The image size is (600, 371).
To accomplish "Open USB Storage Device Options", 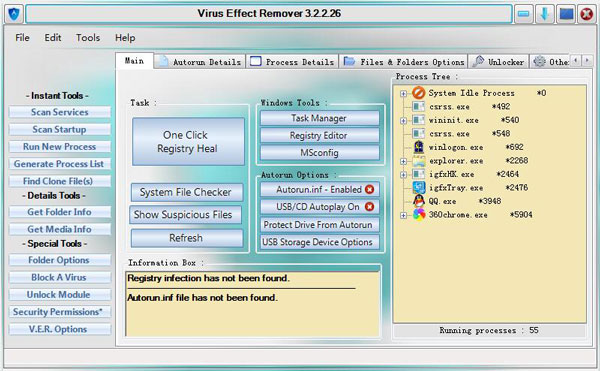I will coord(320,242).
